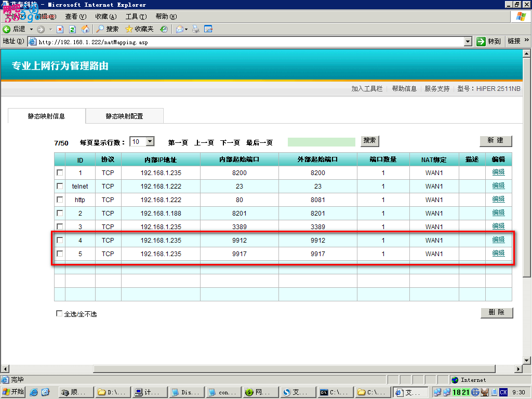The width and height of the screenshot is (532, 399).
Task: Go to 上一页 previous page link
Action: click(x=204, y=142)
